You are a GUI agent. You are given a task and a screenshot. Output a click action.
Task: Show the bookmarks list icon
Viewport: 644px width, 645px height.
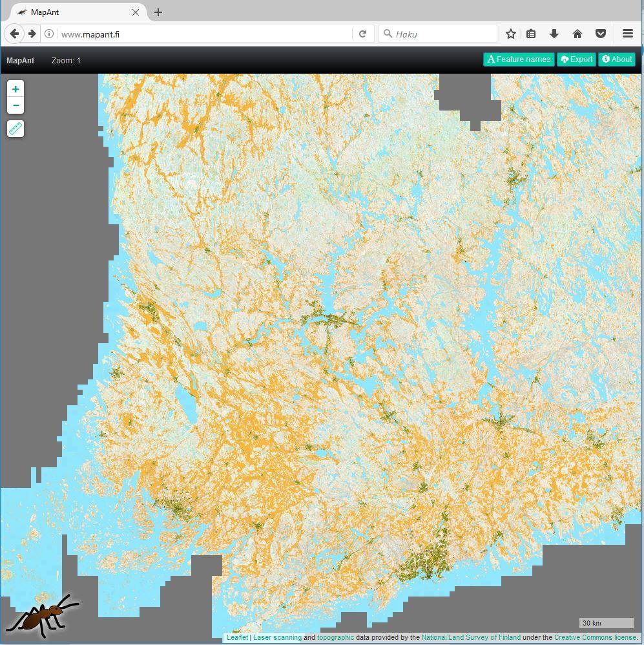click(x=531, y=34)
